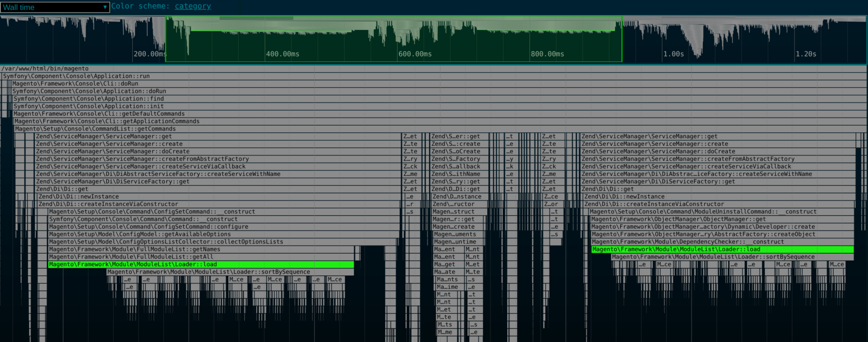Select the AbstractFactory::createObject frame
The image size is (868, 342).
pos(723,235)
